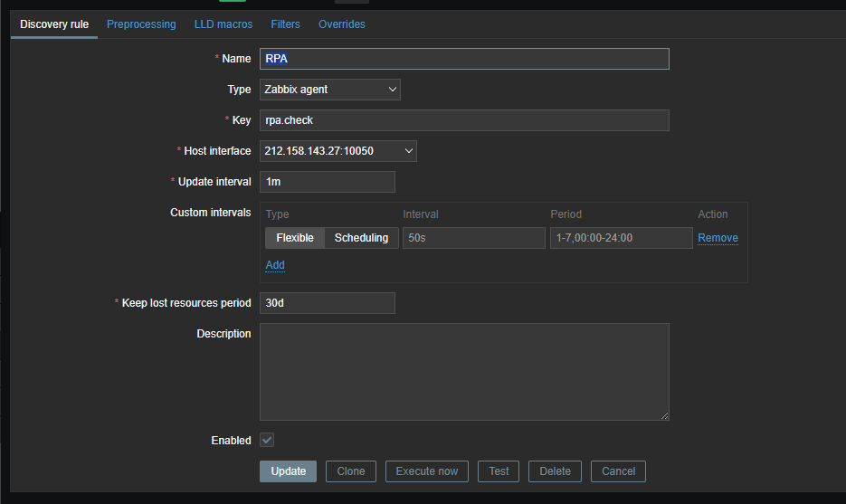This screenshot has height=504, width=846.
Task: Toggle the Enabled checkbox
Action: coord(267,440)
